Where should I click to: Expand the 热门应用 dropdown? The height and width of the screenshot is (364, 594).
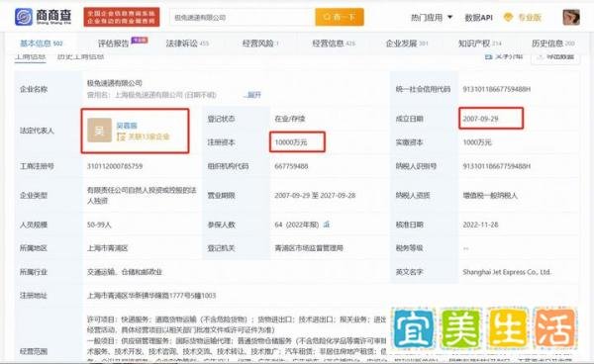pyautogui.click(x=432, y=18)
